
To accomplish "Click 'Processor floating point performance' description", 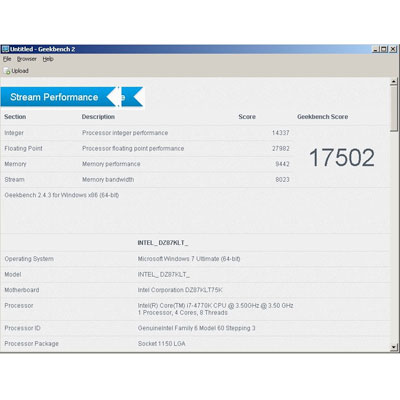I will (x=133, y=148).
